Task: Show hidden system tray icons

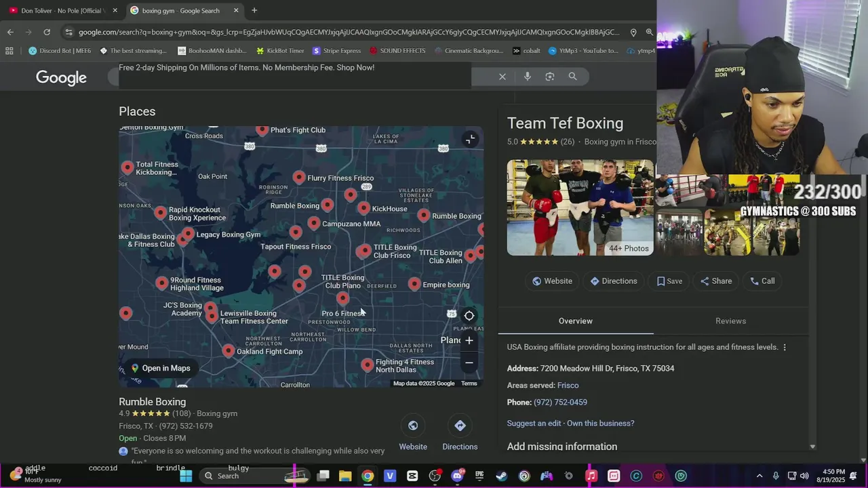Action: coord(759,476)
